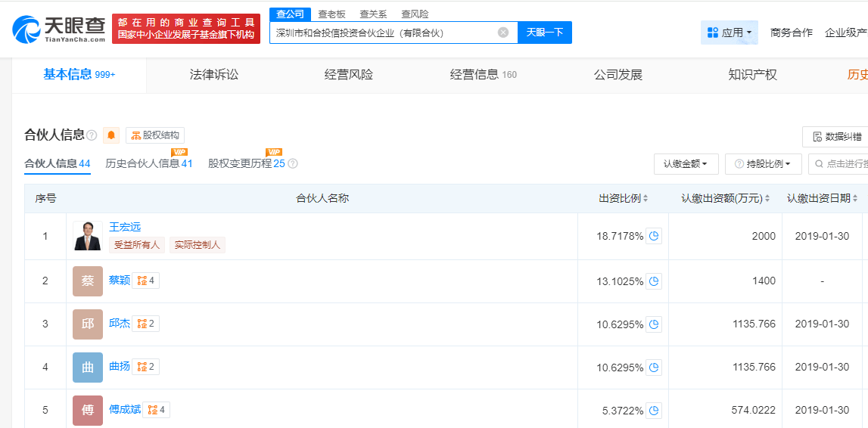Open the 股权变更历程 25 VIP sub-tab
The width and height of the screenshot is (868, 428).
[247, 163]
